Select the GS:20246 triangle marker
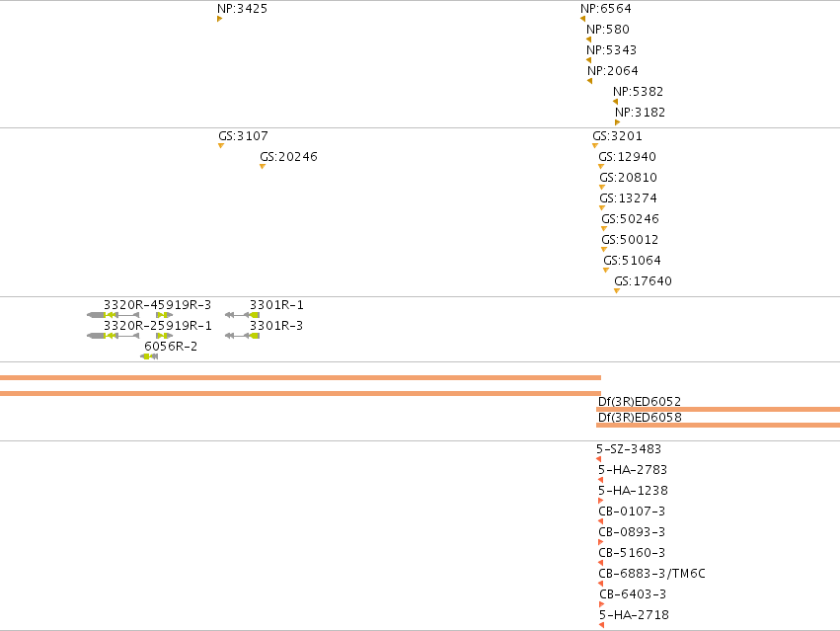This screenshot has height=631, width=840. 263,167
